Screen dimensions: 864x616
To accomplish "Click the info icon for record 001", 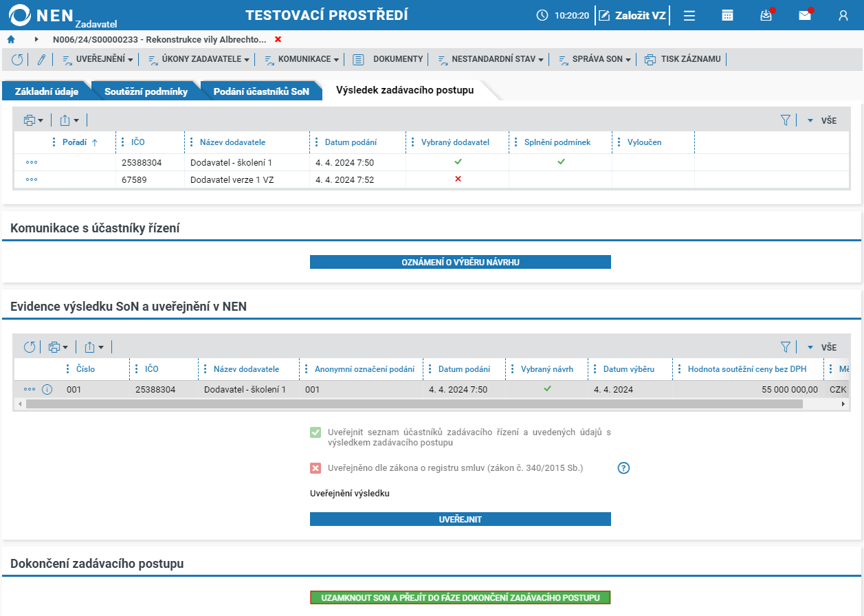I will click(x=47, y=389).
